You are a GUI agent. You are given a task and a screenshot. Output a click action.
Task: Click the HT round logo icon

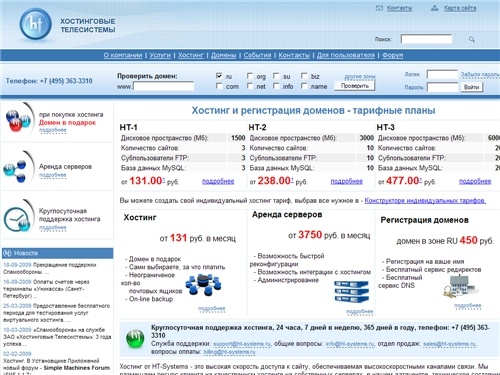click(x=35, y=24)
